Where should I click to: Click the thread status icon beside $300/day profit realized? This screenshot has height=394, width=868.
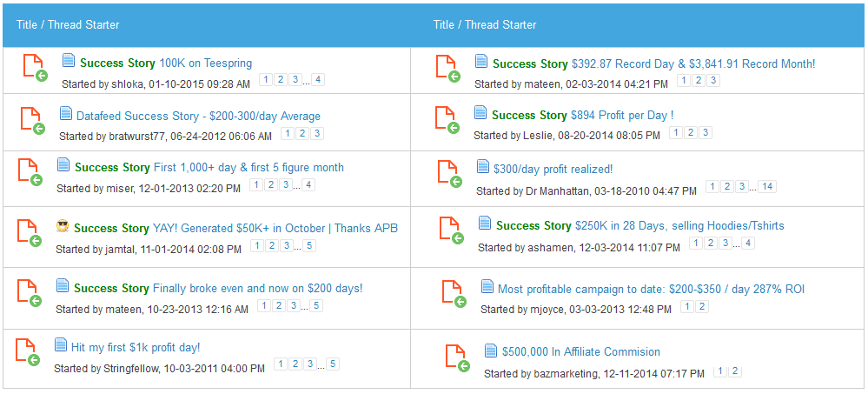(x=450, y=174)
